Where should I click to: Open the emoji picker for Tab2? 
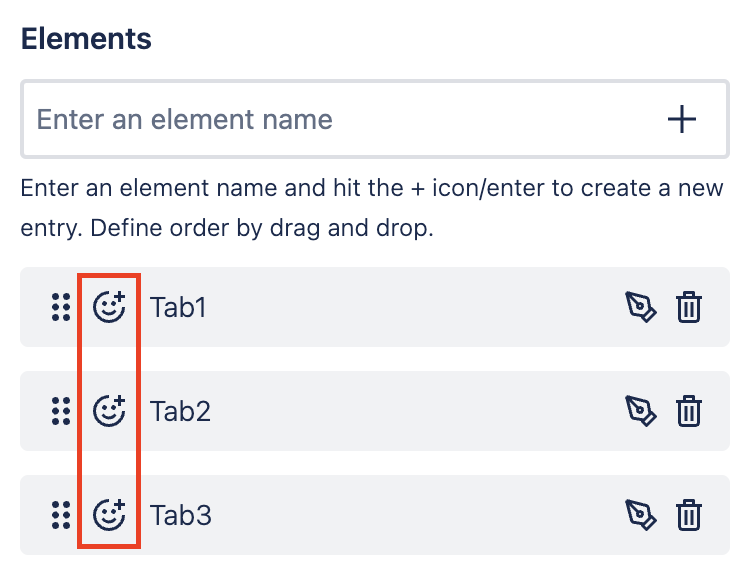click(109, 411)
